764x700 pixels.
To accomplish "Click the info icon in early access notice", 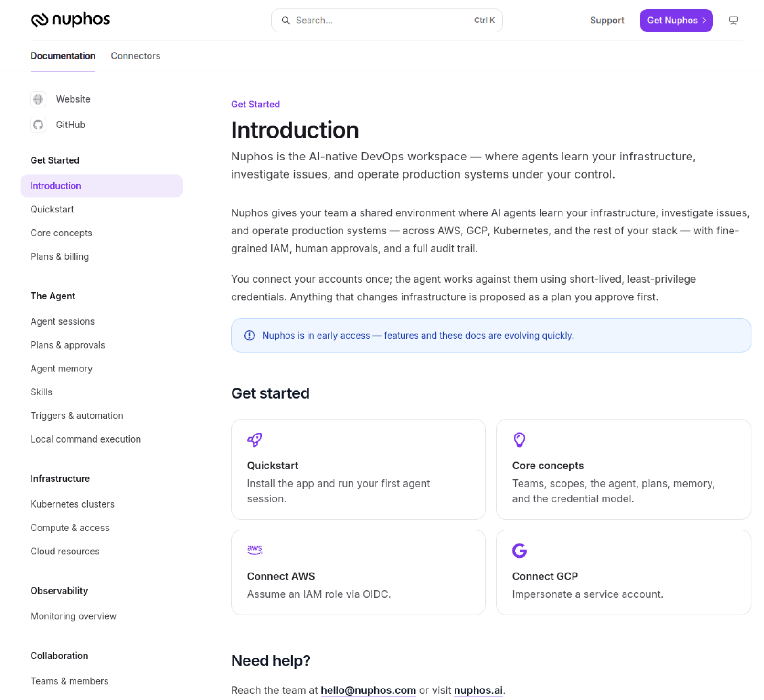I will [249, 336].
